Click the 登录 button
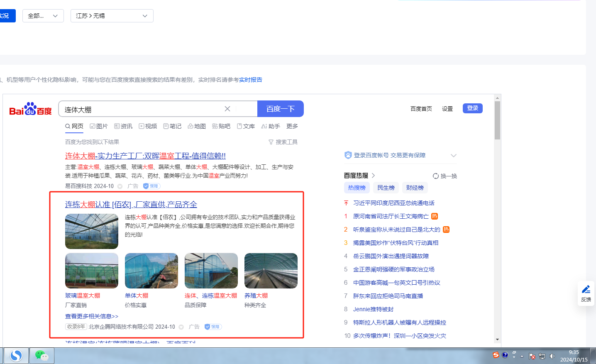Image resolution: width=596 pixels, height=364 pixels. [x=473, y=108]
